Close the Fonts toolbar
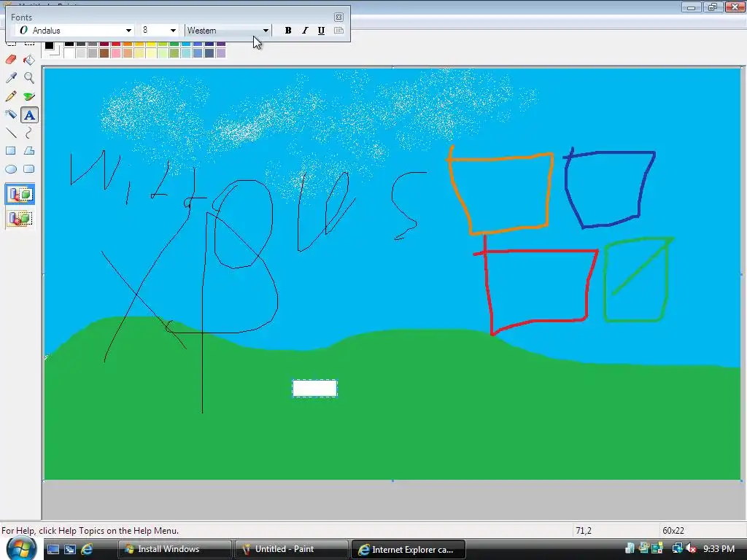The height and width of the screenshot is (560, 747). click(338, 17)
